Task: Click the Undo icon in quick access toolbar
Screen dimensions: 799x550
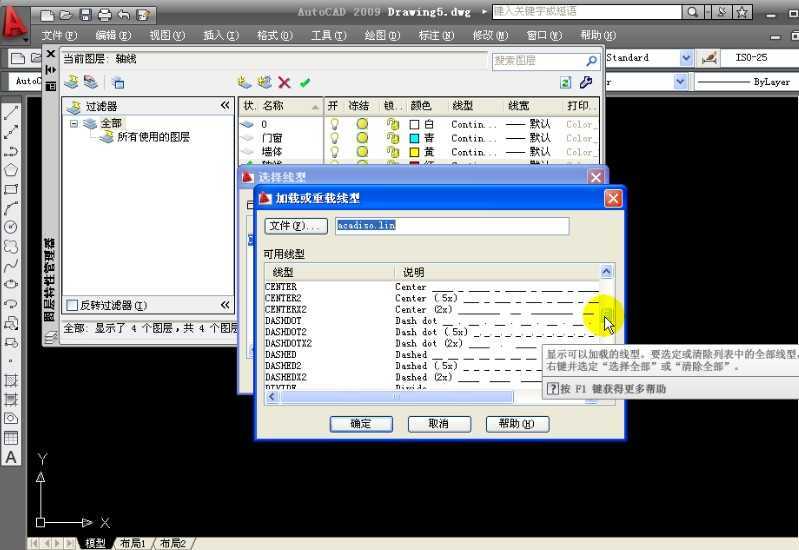Action: (x=124, y=15)
